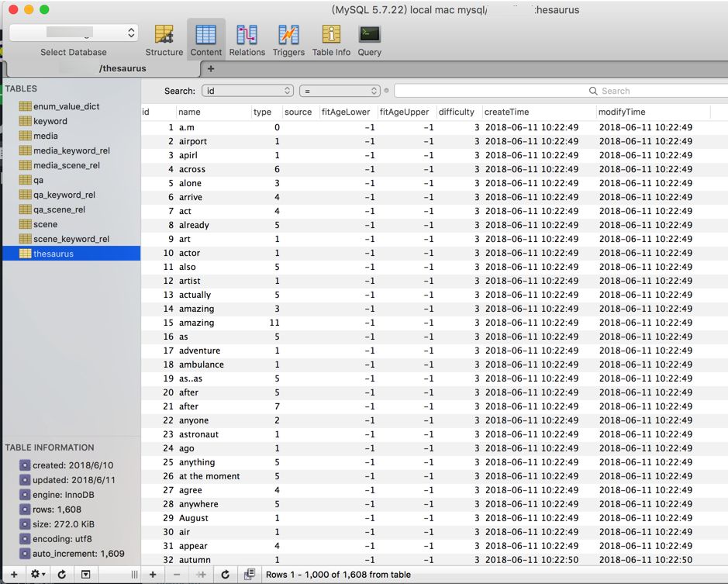Click type value 11 in row 15
This screenshot has height=584, width=728.
pyautogui.click(x=274, y=323)
